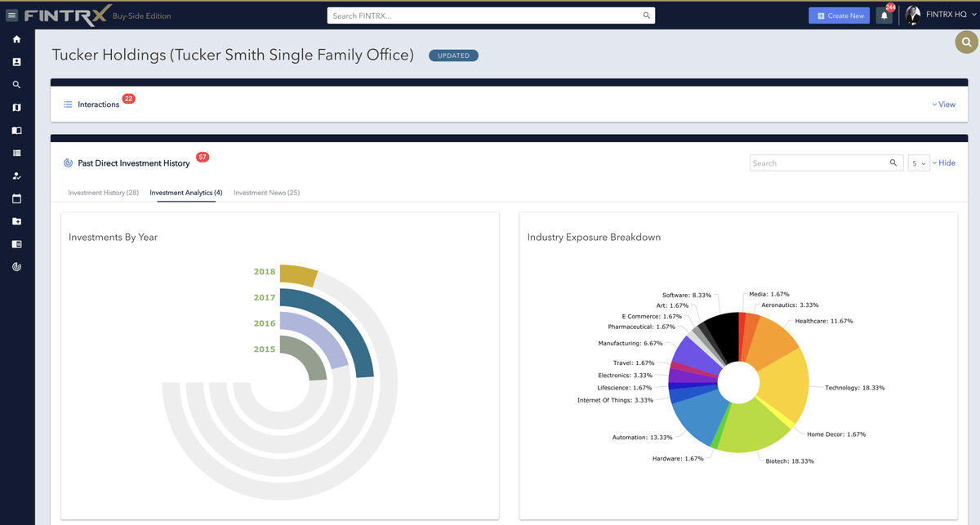Image resolution: width=980 pixels, height=525 pixels.
Task: Open the calendar sidebar icon
Action: point(16,198)
